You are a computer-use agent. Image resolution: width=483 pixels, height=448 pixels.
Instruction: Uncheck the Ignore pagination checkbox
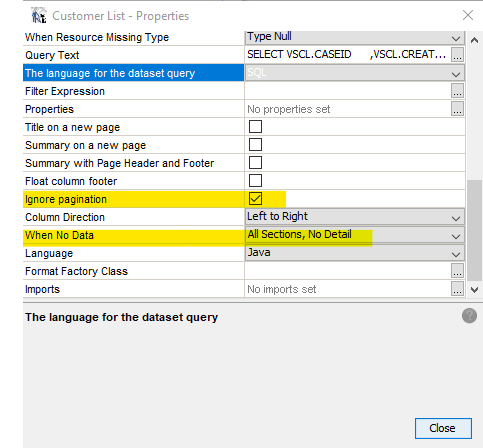(x=255, y=199)
